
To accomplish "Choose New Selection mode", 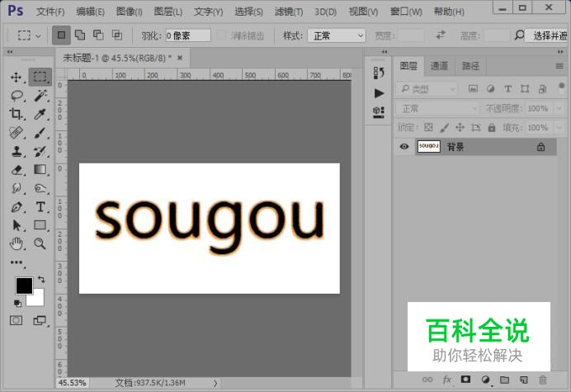I will pyautogui.click(x=61, y=35).
